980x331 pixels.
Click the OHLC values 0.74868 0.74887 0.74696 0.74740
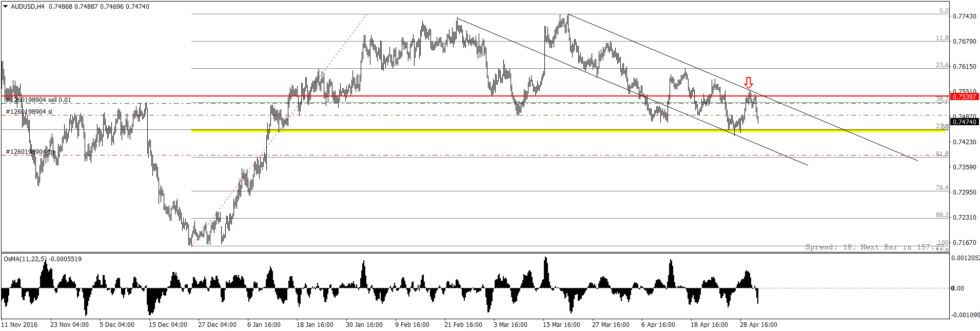tap(99, 7)
